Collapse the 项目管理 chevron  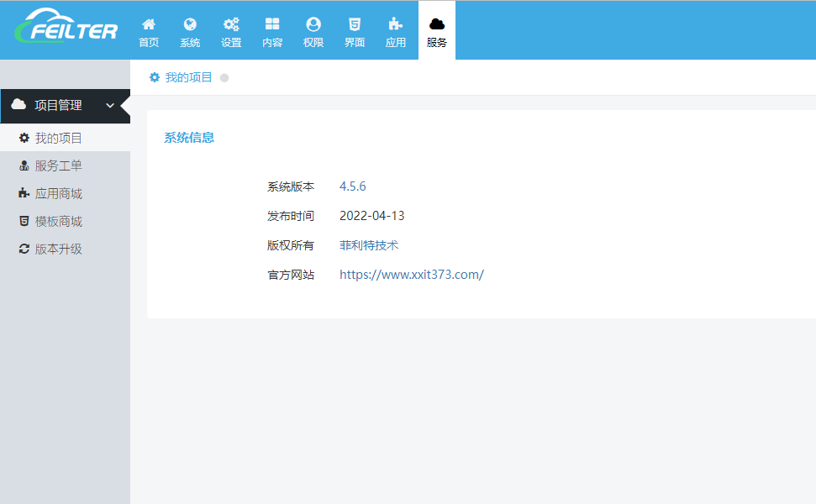tap(110, 106)
